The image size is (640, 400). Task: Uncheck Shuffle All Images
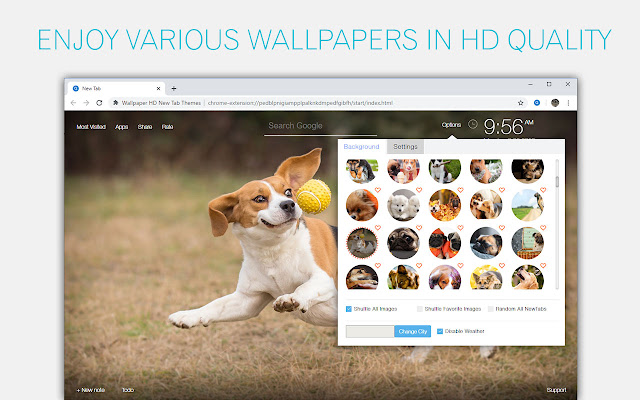[x=349, y=309]
